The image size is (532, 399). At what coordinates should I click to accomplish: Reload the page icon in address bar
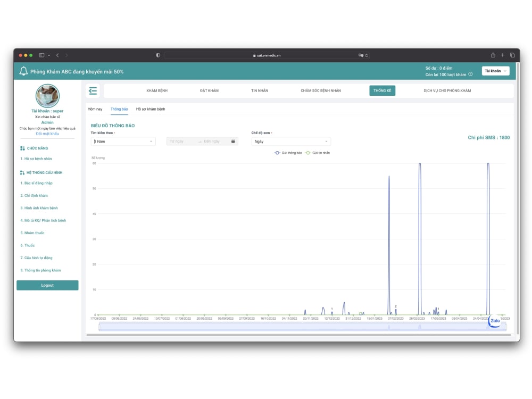coord(367,55)
